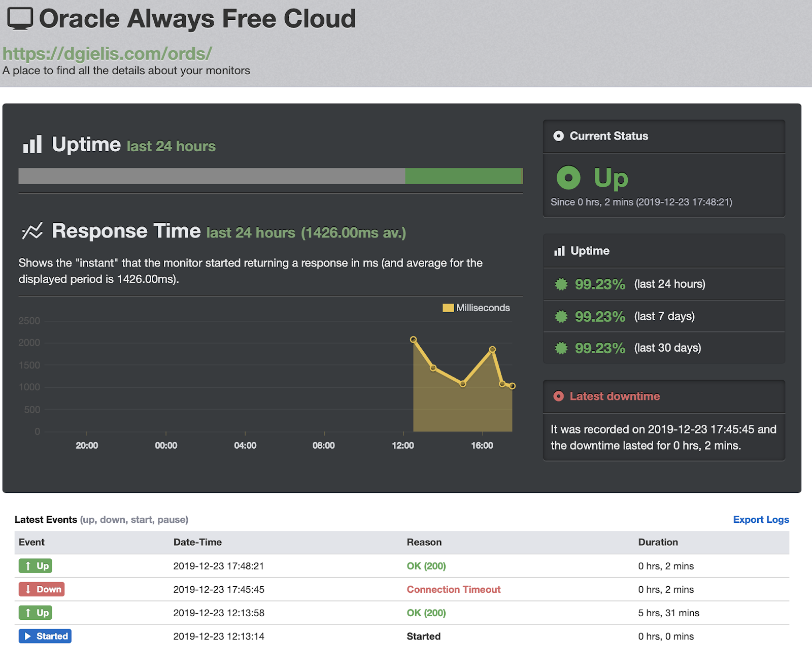The width and height of the screenshot is (812, 670).
Task: Click the Reason column header
Action: 424,542
